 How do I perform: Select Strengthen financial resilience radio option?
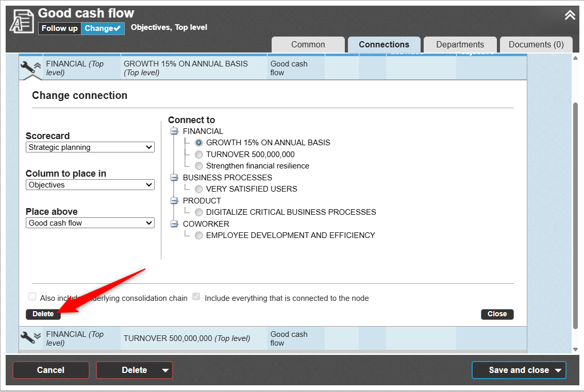(x=199, y=166)
